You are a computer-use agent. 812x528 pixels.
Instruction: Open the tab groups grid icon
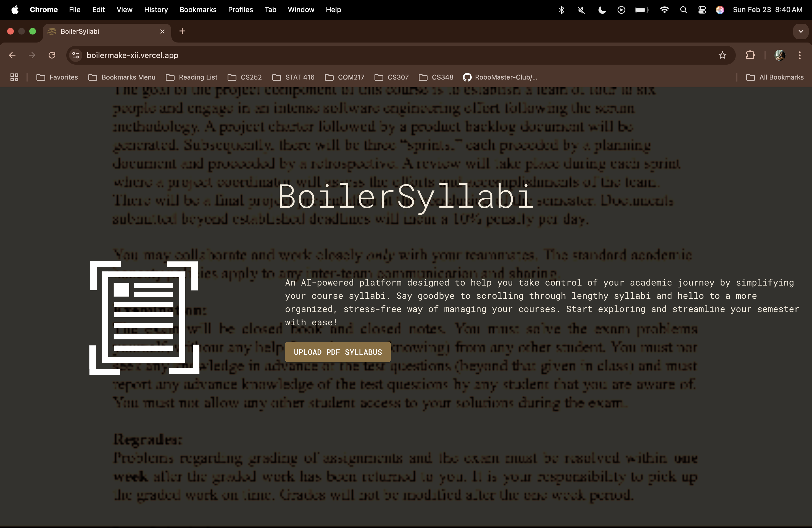pyautogui.click(x=14, y=77)
